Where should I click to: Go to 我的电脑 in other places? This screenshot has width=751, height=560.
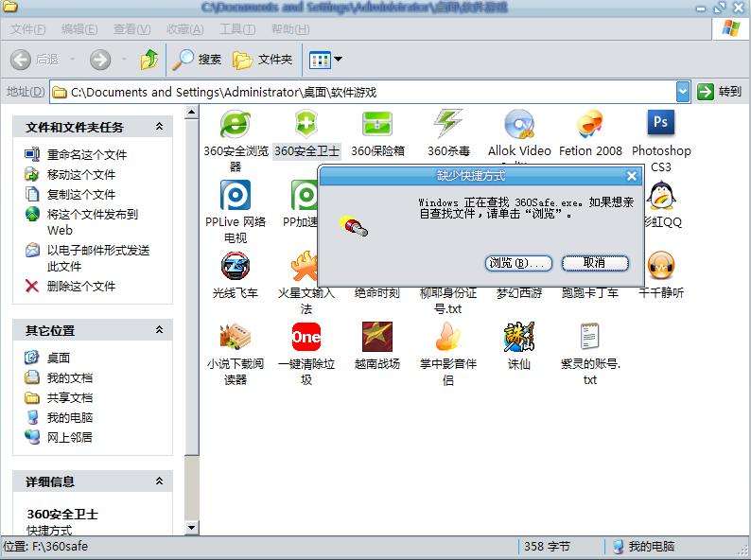point(70,417)
